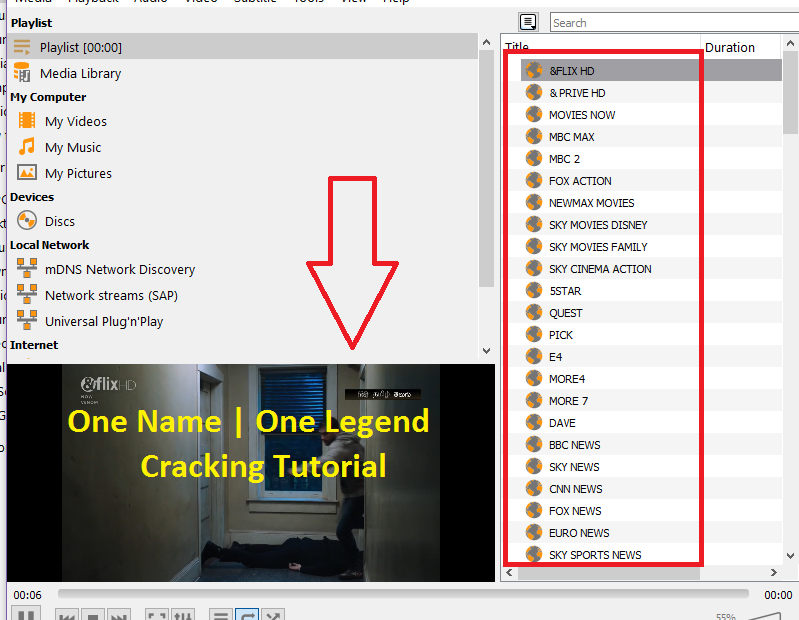The width and height of the screenshot is (799, 620).
Task: Select Discs under Devices
Action: tap(60, 221)
